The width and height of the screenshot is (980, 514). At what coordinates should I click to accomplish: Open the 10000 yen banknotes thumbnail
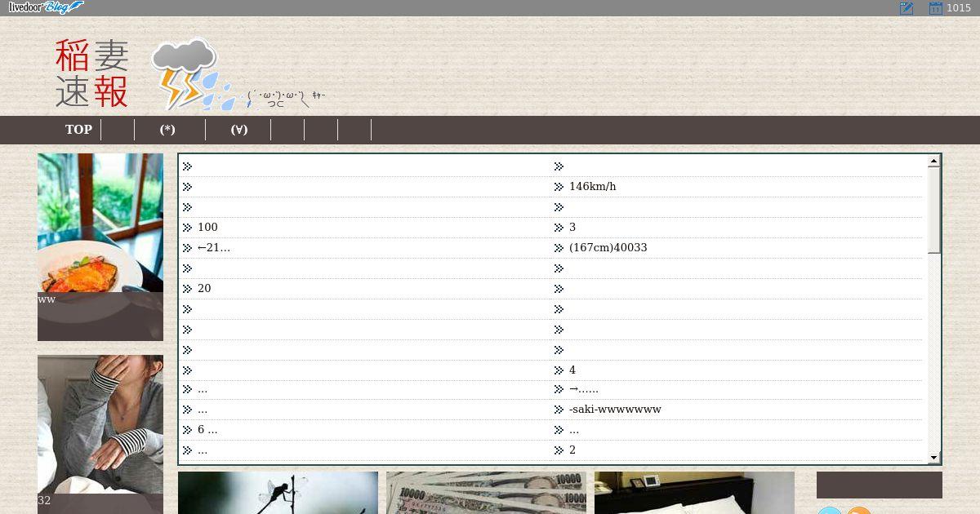[x=486, y=493]
